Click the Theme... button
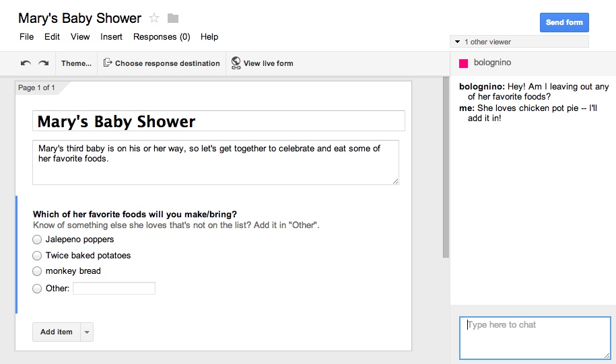Viewport: 616px width, 364px height. coord(76,63)
